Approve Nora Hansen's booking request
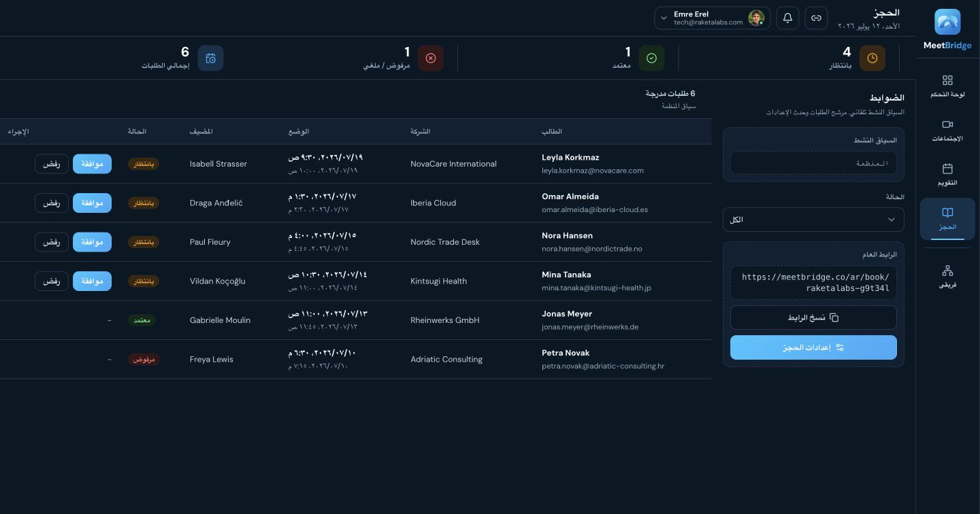The image size is (980, 514). 92,242
